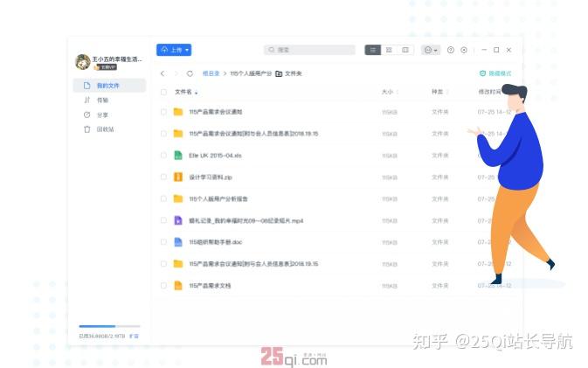Open the smiley face dropdown menu

tap(431, 50)
